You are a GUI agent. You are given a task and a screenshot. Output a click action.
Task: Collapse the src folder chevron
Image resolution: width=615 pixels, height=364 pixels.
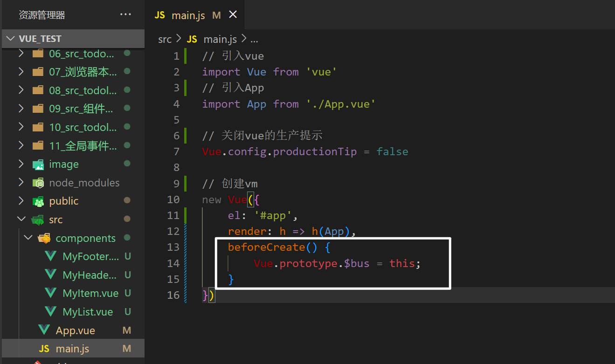pyautogui.click(x=21, y=220)
